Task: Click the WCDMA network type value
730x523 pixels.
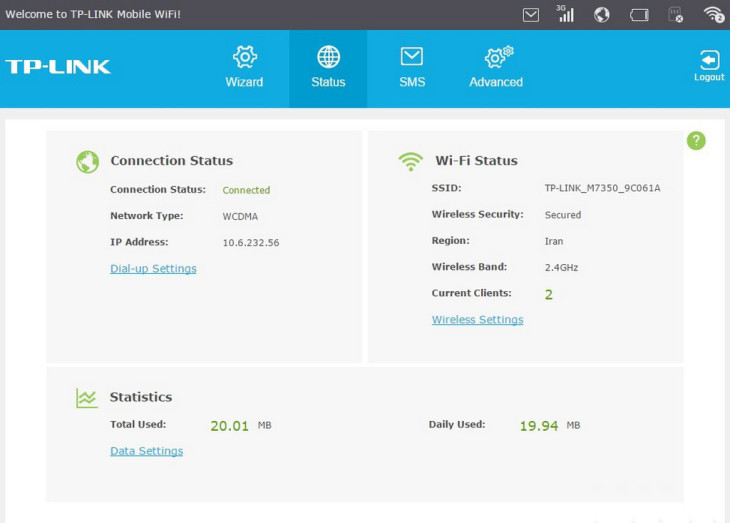Action: [x=240, y=217]
